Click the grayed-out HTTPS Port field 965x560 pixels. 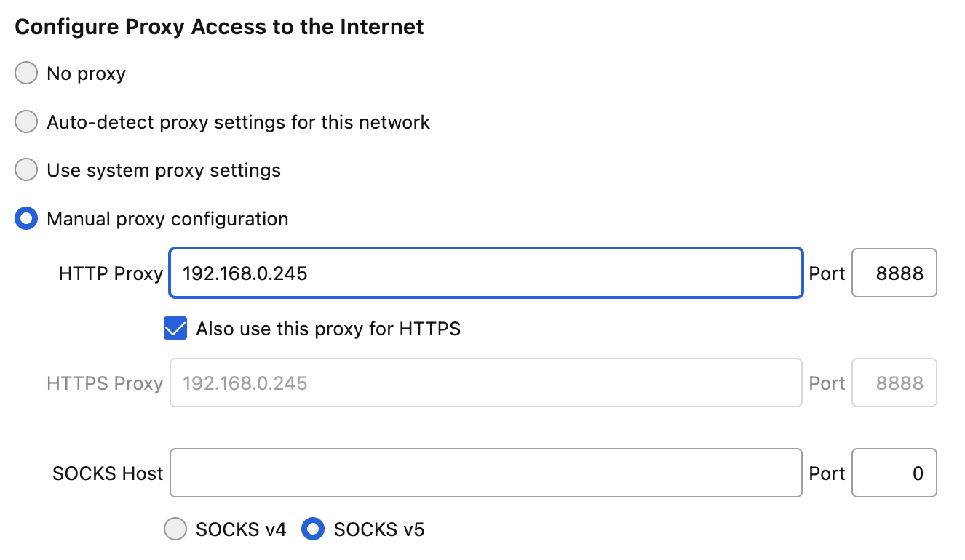[894, 383]
